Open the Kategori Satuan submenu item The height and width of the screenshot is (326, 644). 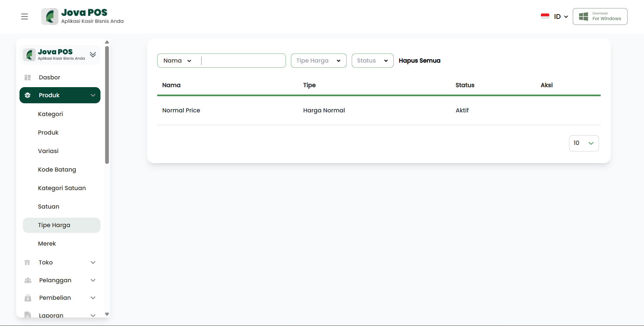[x=62, y=188]
